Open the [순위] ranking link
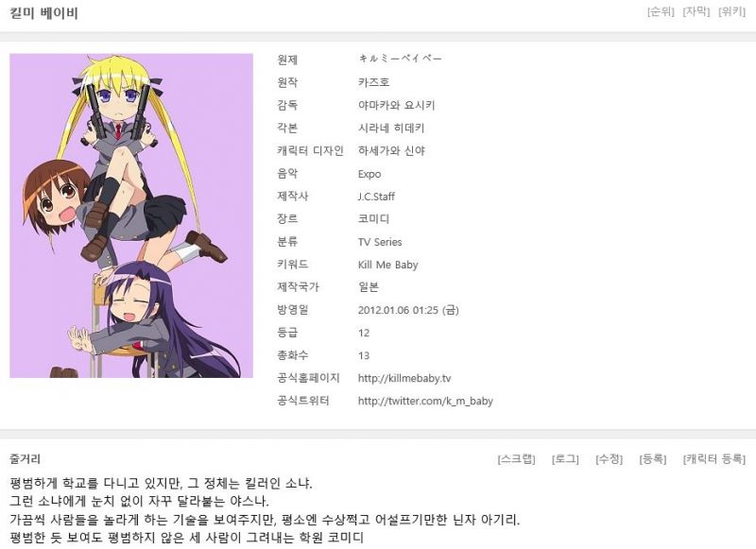Screen dimensions: 756x549 [661, 11]
